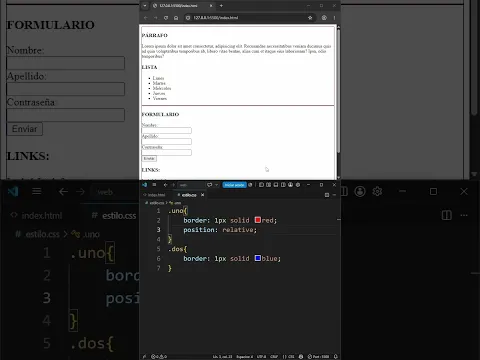Open the blue color swatch picker
Image resolution: width=480 pixels, height=360 pixels.
(x=258, y=258)
